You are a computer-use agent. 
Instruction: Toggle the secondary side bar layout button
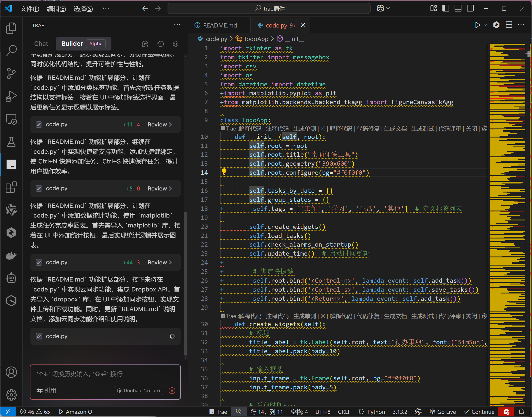tap(470, 8)
